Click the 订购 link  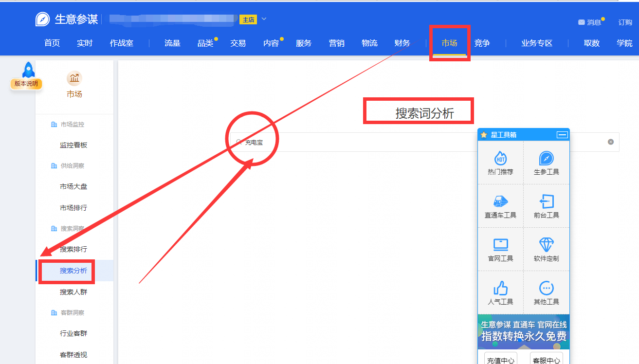click(625, 22)
